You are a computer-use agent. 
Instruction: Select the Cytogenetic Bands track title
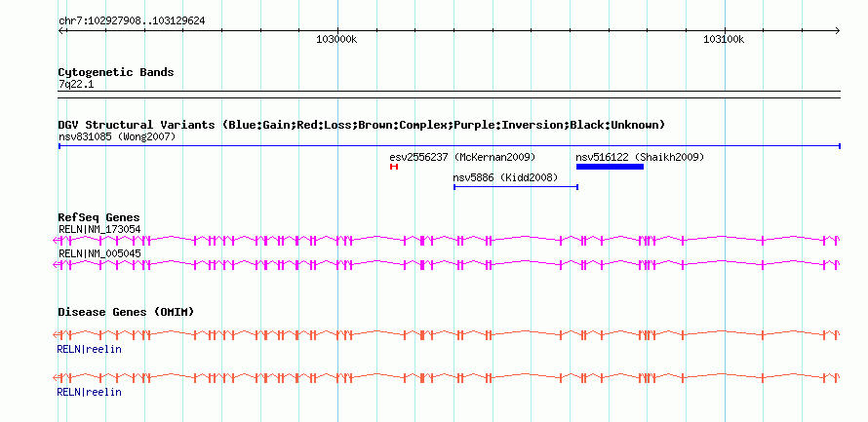116,72
